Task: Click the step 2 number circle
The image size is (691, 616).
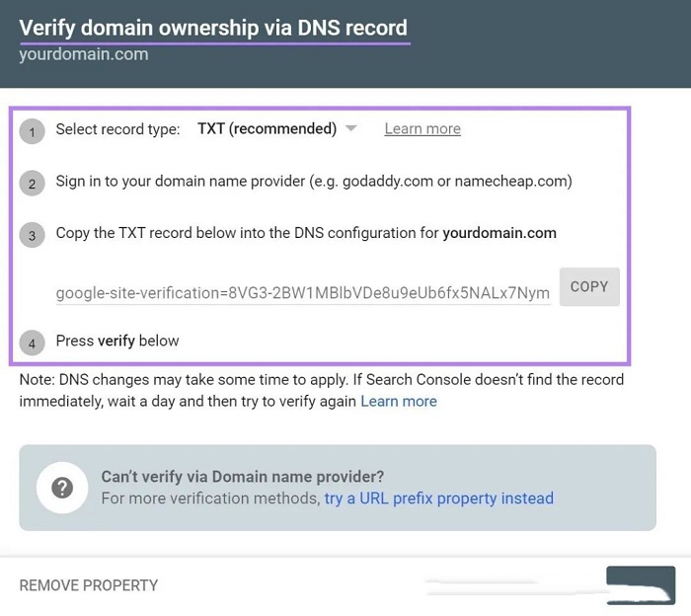Action: coord(32,184)
